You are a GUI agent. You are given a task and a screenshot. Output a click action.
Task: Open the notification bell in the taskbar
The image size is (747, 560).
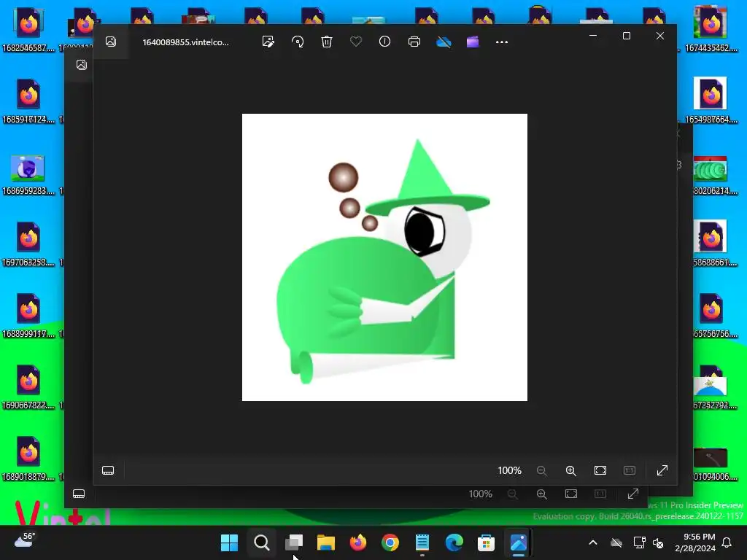727,542
